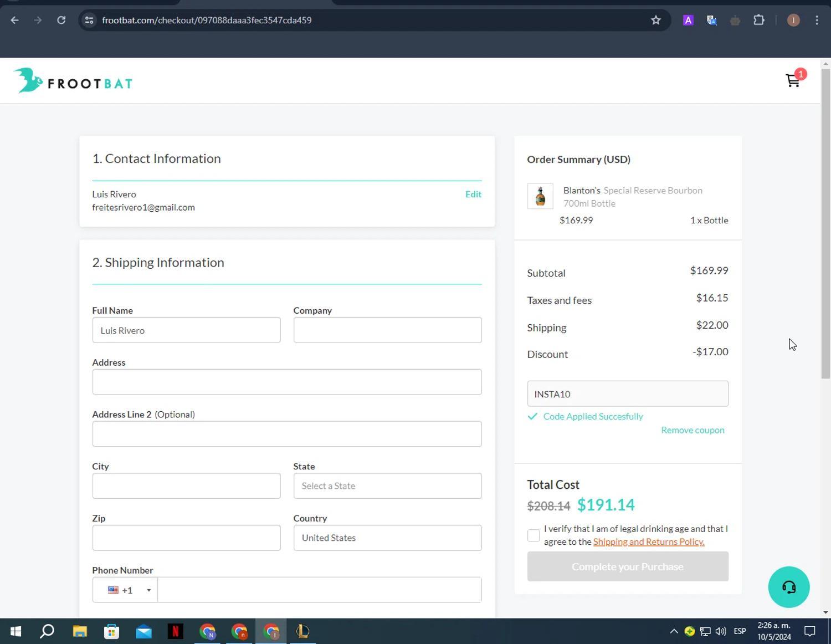Click the Discount -$17.00 value
The height and width of the screenshot is (644, 831).
pos(710,351)
